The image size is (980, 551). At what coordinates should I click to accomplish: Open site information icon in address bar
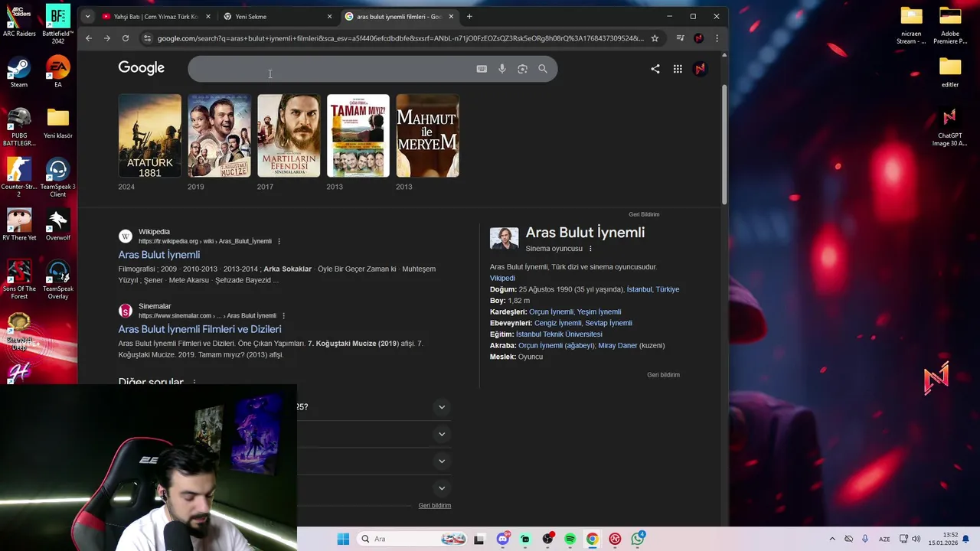pyautogui.click(x=147, y=38)
